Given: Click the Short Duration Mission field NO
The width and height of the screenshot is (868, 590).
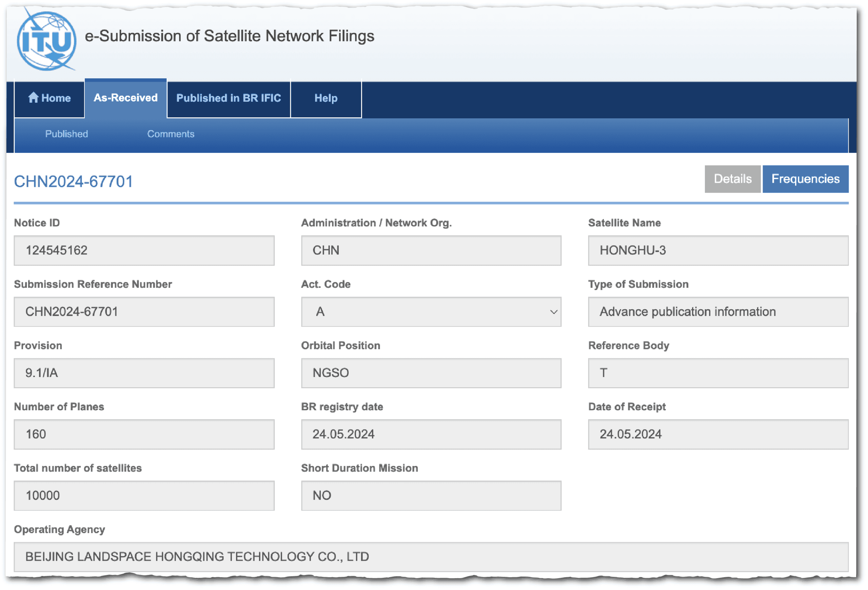Looking at the screenshot, I should tap(431, 495).
